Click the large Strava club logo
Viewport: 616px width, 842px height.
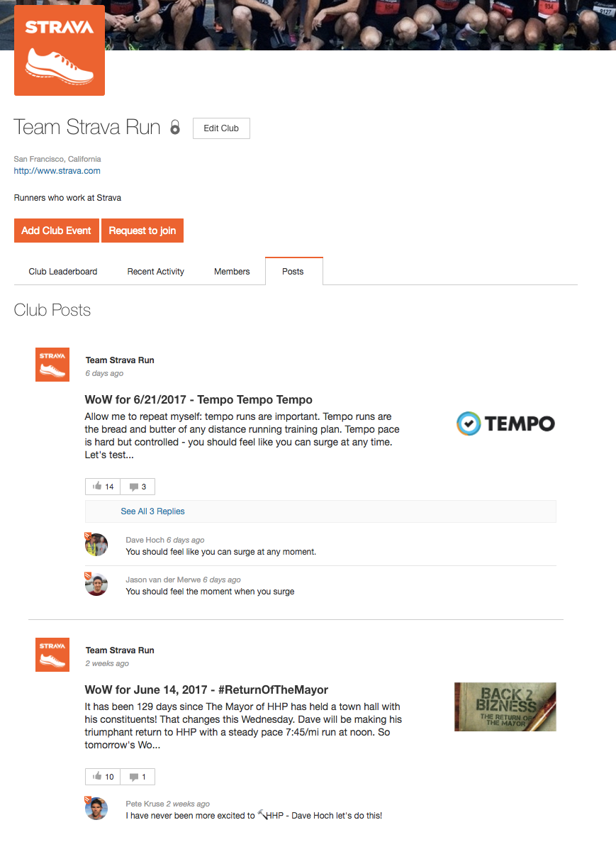(x=59, y=50)
